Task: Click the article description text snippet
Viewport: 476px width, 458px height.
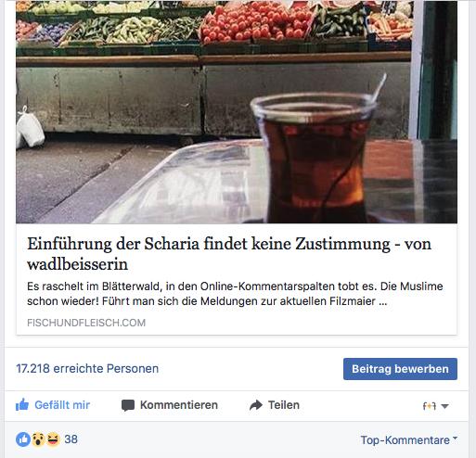Action: point(235,294)
